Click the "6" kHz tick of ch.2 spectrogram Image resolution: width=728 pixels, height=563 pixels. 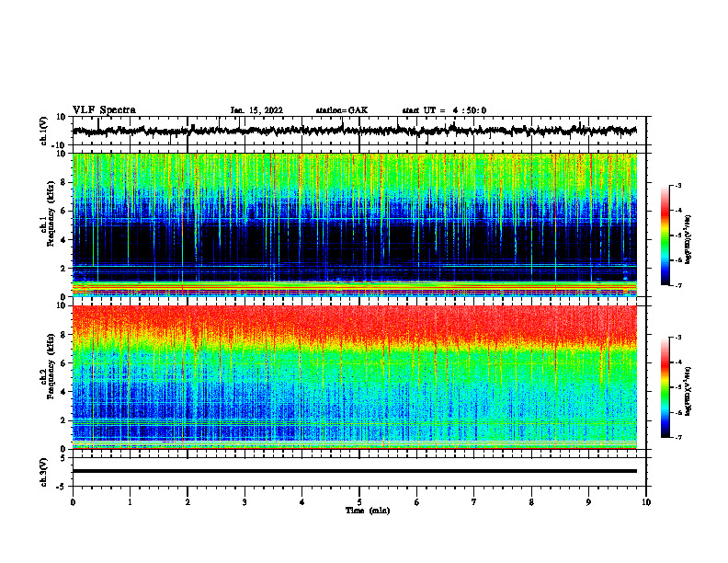tap(63, 363)
